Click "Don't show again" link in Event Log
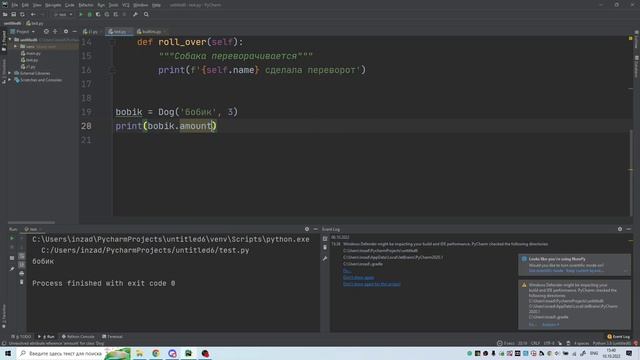 358,278
